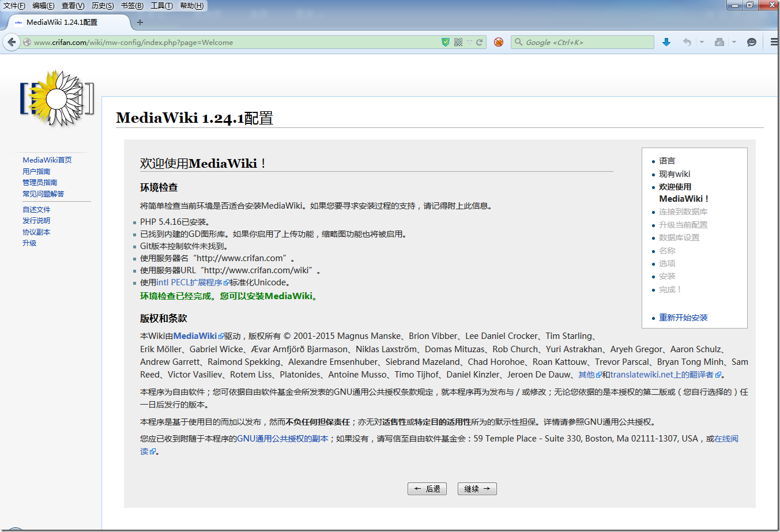Click the grey undo arrow toolbar icon
The height and width of the screenshot is (532, 780).
pyautogui.click(x=687, y=42)
